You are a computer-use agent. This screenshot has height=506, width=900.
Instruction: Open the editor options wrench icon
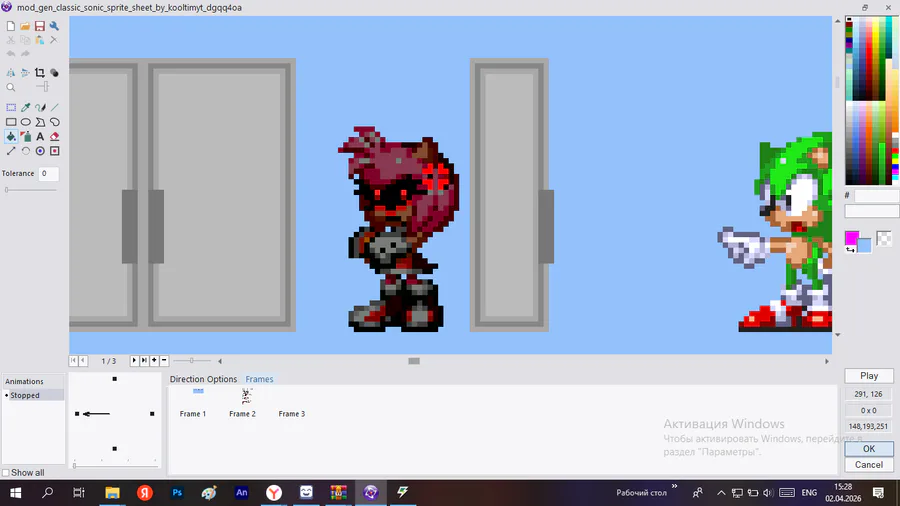(x=54, y=26)
